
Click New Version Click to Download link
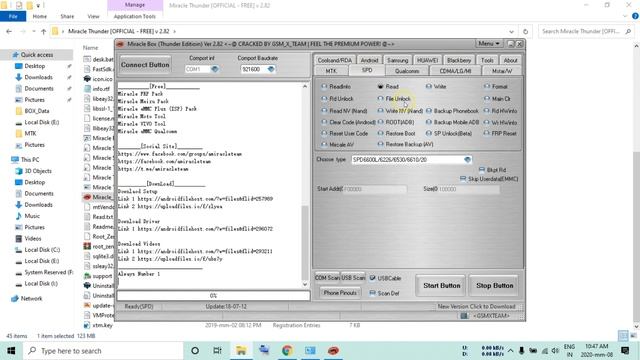(x=476, y=306)
